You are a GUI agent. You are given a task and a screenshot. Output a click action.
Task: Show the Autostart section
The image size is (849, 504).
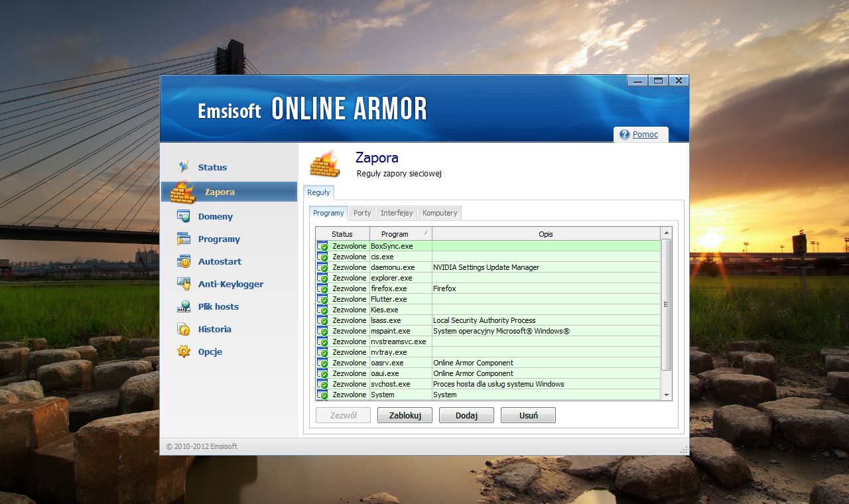(220, 261)
